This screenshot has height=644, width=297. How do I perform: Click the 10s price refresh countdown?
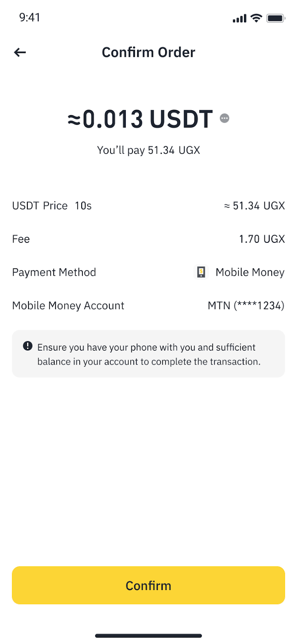click(x=83, y=206)
